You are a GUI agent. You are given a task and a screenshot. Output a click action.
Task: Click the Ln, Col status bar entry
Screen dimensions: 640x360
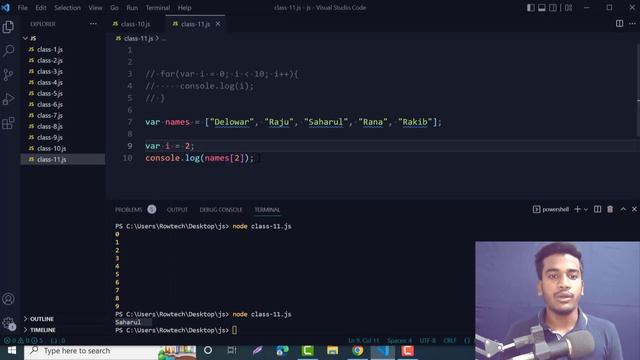363,340
